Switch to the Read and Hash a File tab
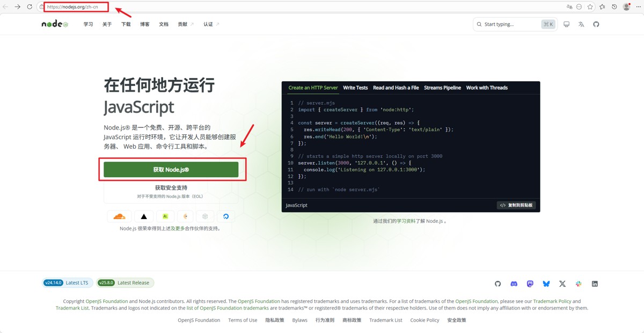The height and width of the screenshot is (333, 644). 396,88
